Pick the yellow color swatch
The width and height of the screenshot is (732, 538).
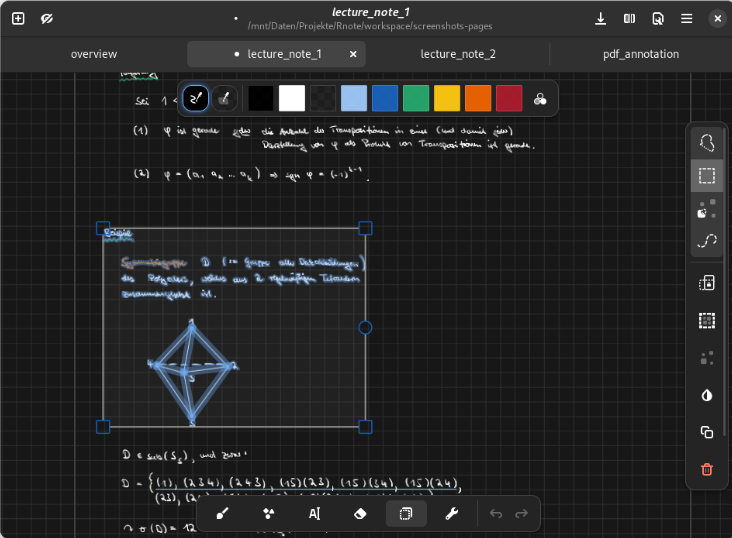tap(447, 99)
